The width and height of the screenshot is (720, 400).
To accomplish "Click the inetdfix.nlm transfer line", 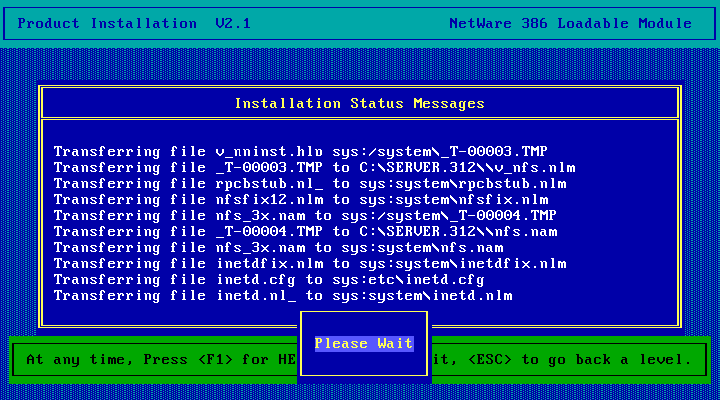I will (x=310, y=264).
